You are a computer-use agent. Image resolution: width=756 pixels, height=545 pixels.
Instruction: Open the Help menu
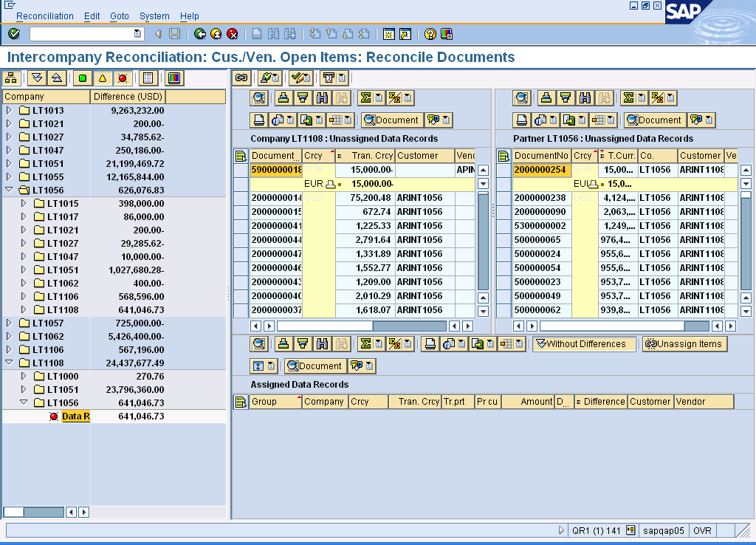pyautogui.click(x=190, y=16)
